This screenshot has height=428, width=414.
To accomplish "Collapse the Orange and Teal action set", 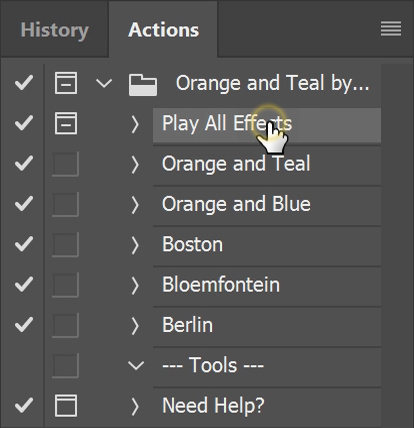I will point(104,83).
